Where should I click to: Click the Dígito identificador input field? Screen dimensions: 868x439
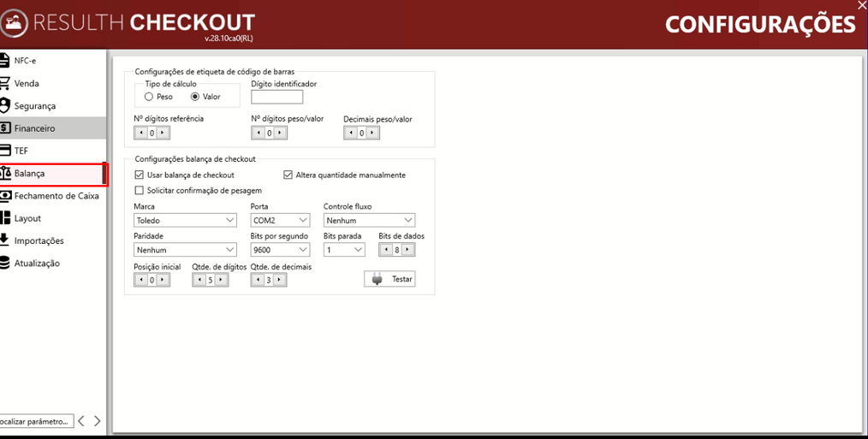tap(276, 97)
